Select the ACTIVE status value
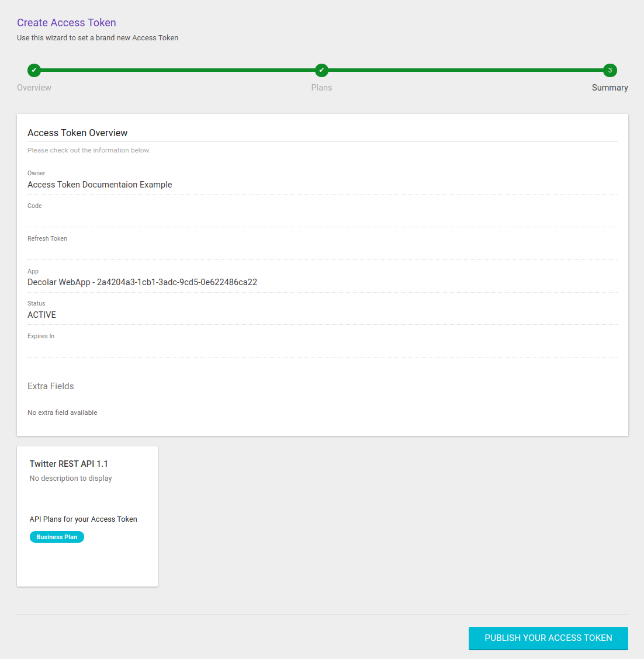 click(41, 314)
